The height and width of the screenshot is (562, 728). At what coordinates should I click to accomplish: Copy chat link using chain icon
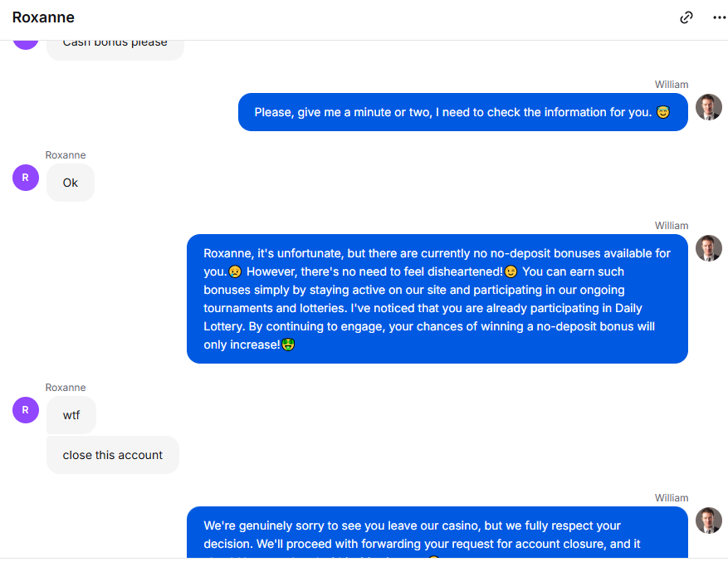point(686,17)
